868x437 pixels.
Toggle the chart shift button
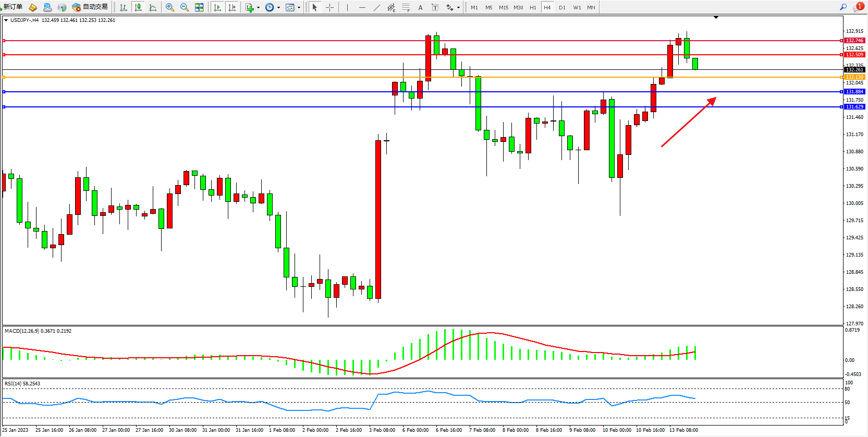[x=232, y=7]
